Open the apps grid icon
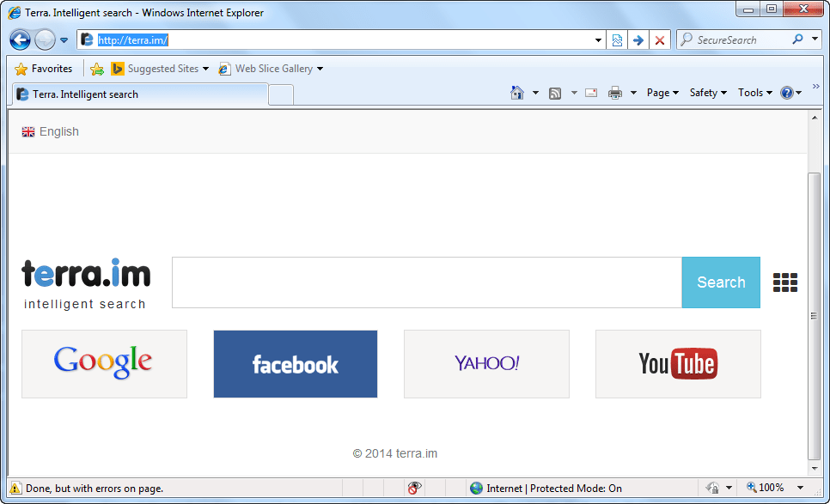 pyautogui.click(x=785, y=282)
